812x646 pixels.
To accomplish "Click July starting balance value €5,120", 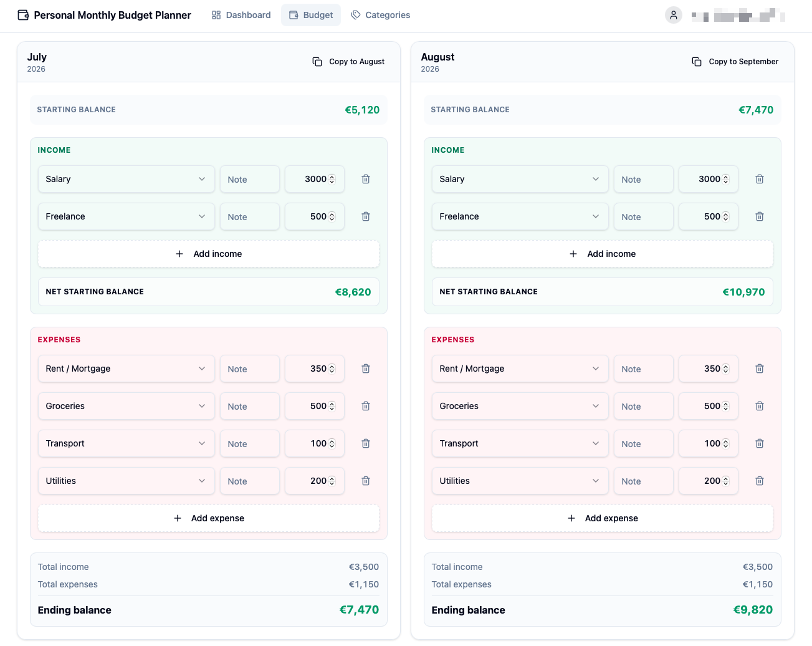I will tap(362, 110).
